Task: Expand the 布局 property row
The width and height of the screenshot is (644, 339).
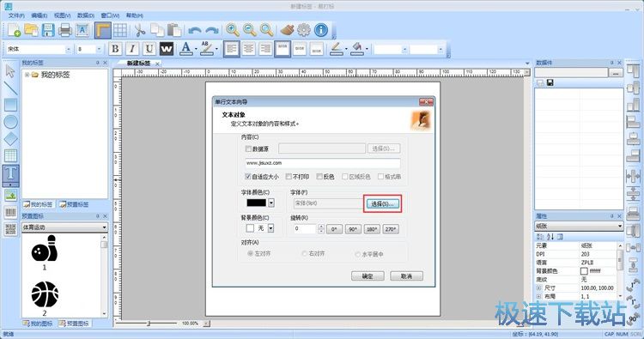Action: click(x=539, y=296)
